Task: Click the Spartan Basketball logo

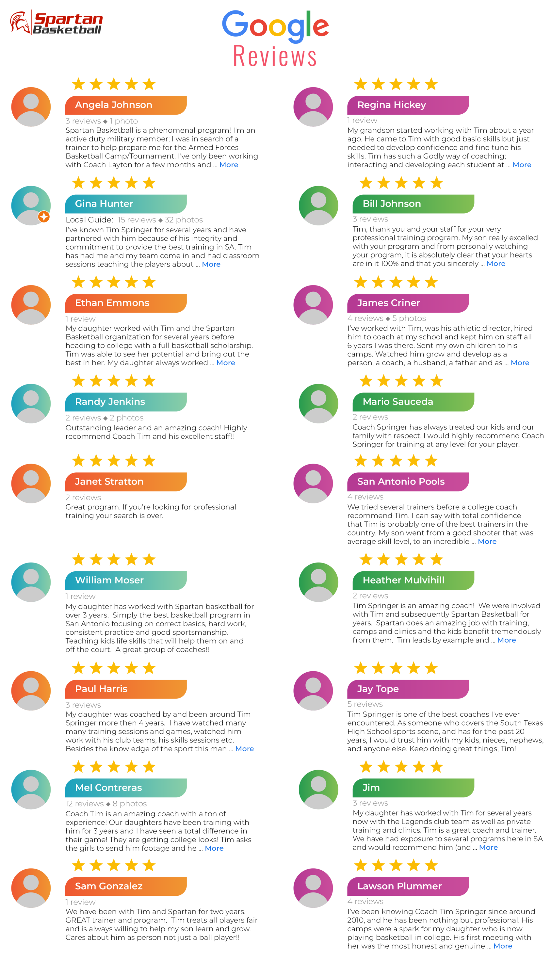Action: [x=56, y=23]
